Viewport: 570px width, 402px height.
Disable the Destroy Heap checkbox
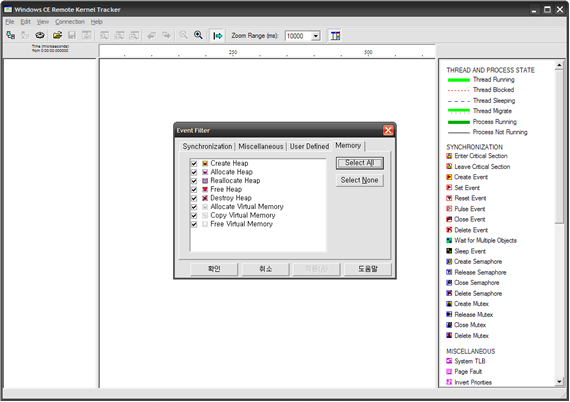(x=194, y=198)
